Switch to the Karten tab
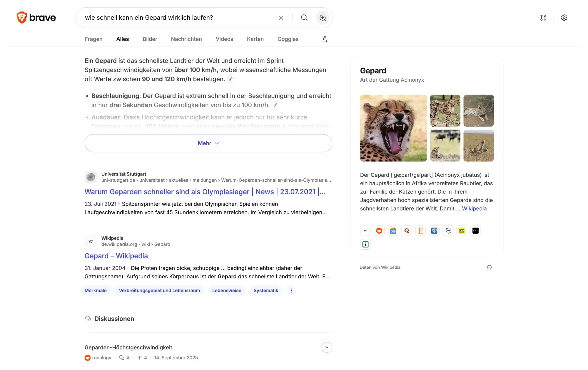The height and width of the screenshot is (370, 588). (x=255, y=39)
